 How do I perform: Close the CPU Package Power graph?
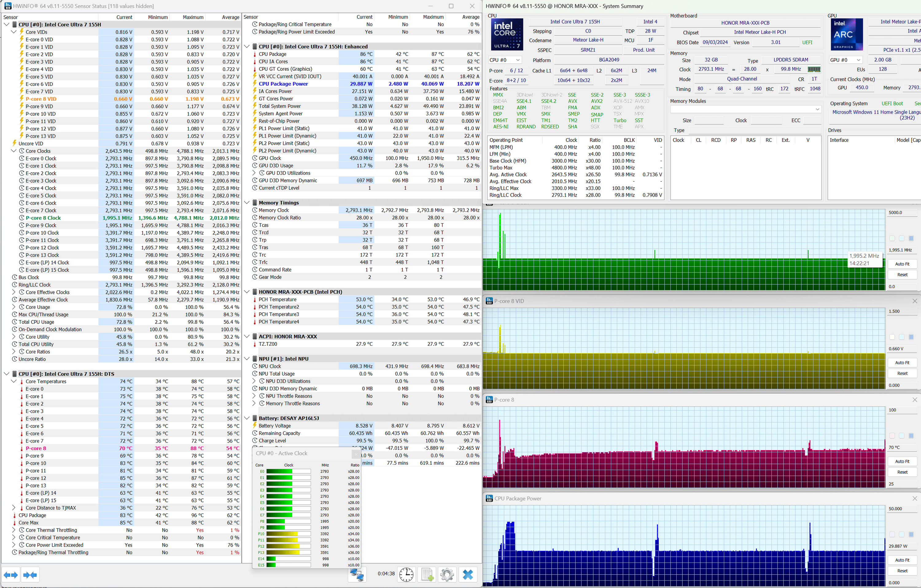915,498
